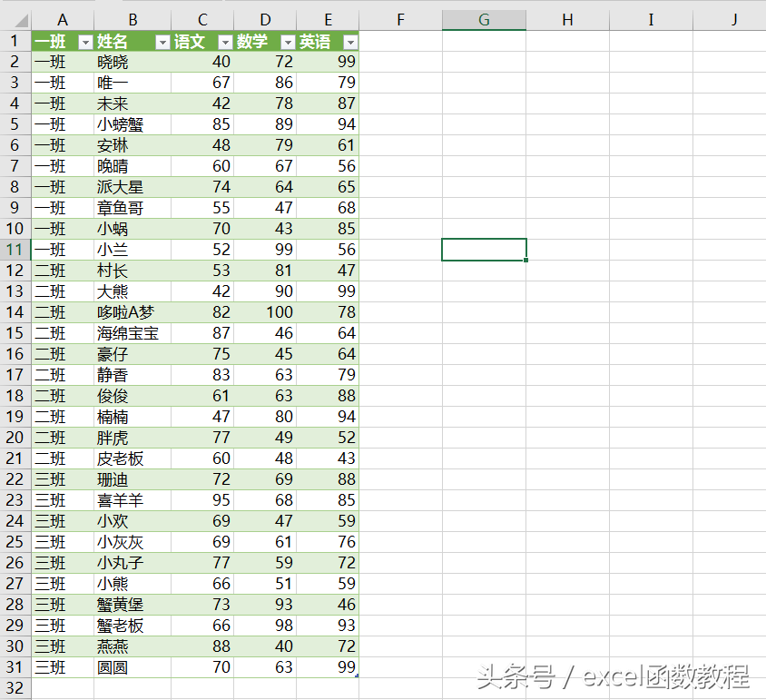766x700 pixels.
Task: Click the cell containing 蟹老板
Action: (x=133, y=626)
